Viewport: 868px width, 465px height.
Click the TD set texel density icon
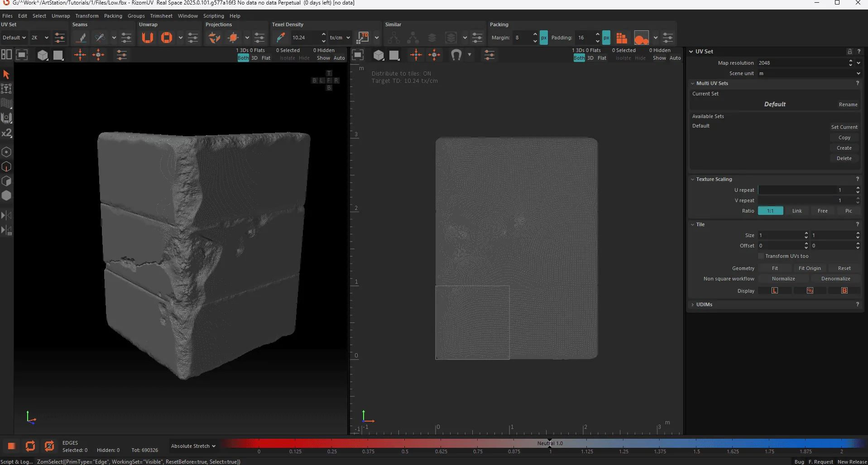363,38
